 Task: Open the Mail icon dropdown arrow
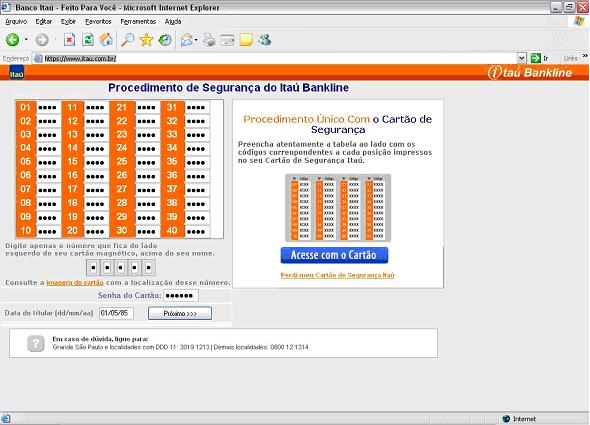coord(196,40)
